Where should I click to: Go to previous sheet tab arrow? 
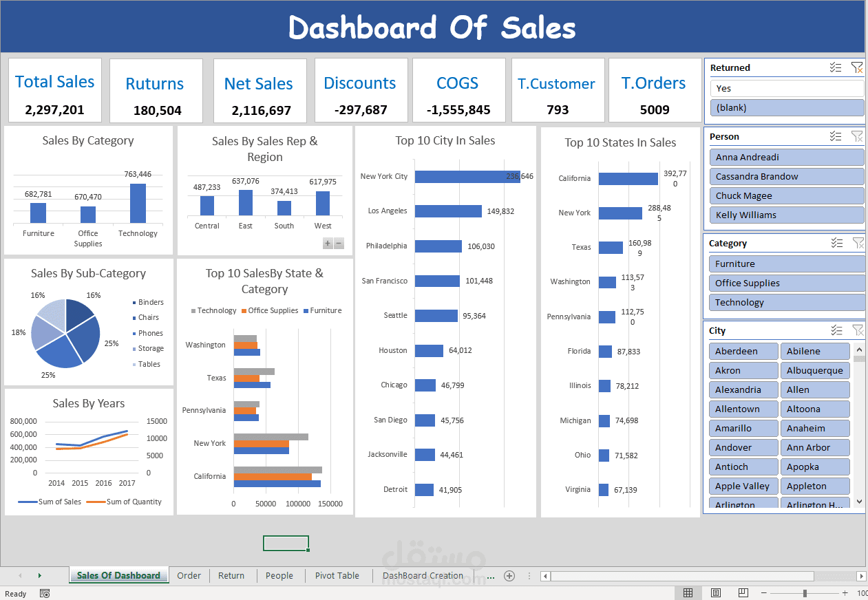click(20, 576)
